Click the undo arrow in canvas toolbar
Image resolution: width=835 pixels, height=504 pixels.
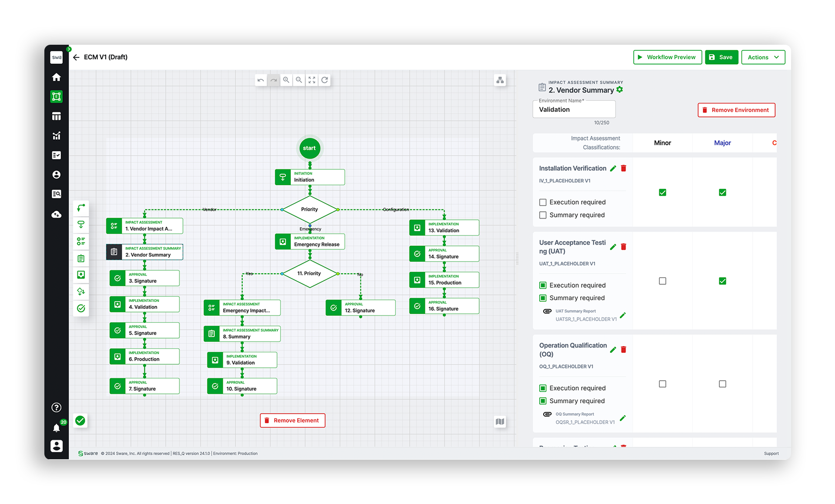click(x=261, y=80)
